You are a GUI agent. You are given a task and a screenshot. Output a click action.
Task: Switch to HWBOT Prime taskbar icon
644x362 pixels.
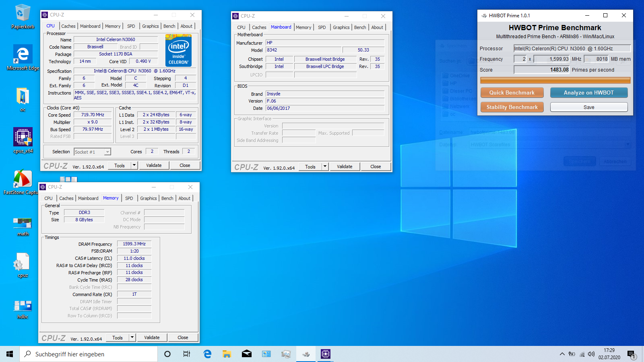coord(306,354)
